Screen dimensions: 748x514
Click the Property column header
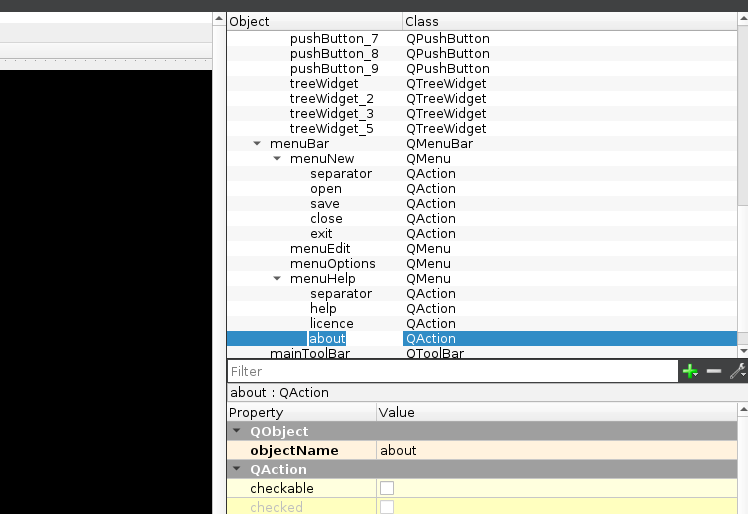coord(302,412)
